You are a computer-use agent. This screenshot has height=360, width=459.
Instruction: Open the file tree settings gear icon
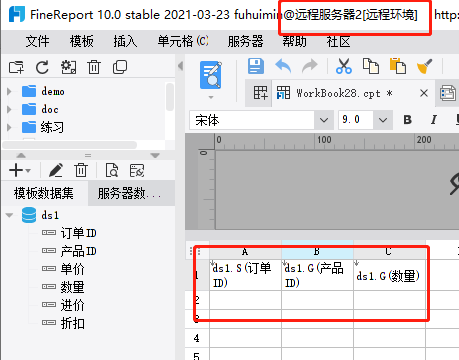click(x=68, y=67)
